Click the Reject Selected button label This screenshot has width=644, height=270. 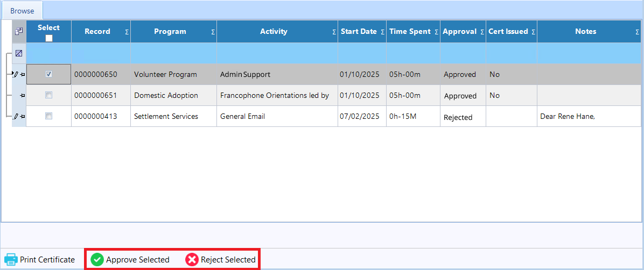(228, 260)
